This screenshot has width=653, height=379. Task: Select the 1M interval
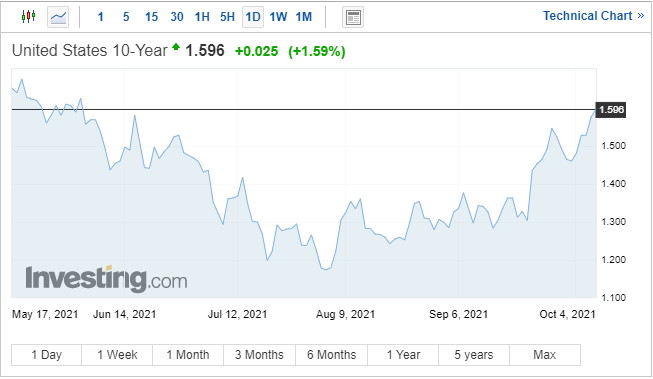pyautogui.click(x=304, y=17)
